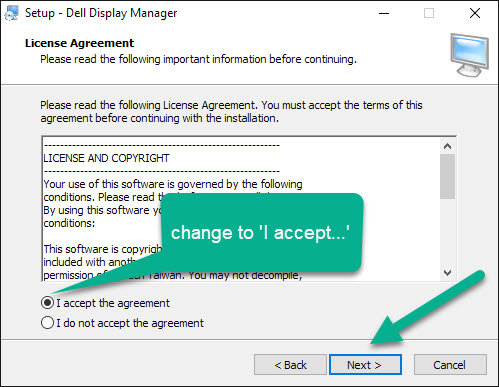Cancel the installation

point(450,365)
